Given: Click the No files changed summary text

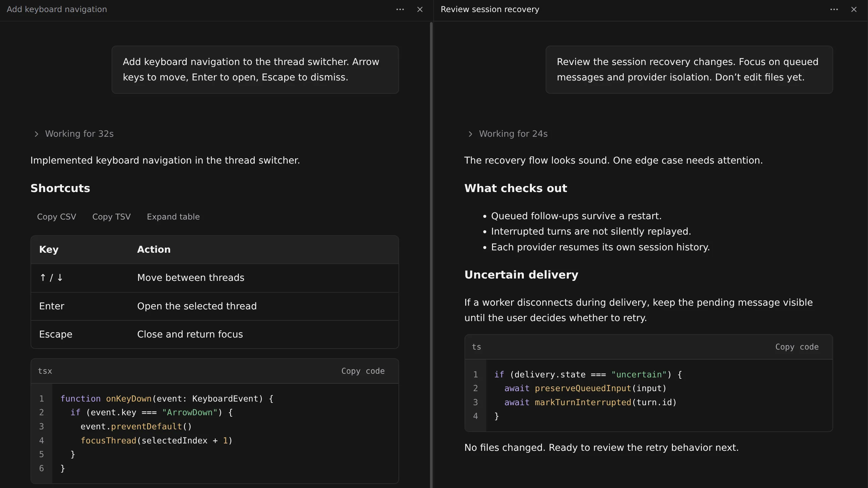Looking at the screenshot, I should [x=602, y=447].
